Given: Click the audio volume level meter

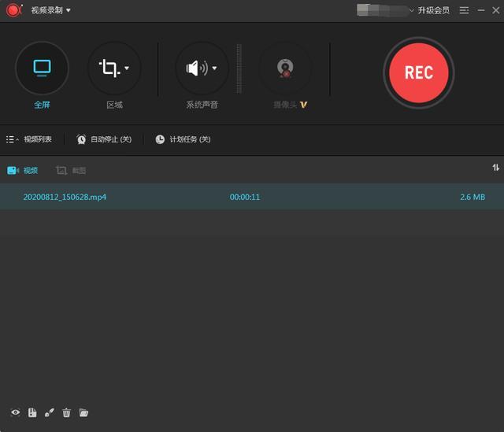Looking at the screenshot, I should 239,68.
